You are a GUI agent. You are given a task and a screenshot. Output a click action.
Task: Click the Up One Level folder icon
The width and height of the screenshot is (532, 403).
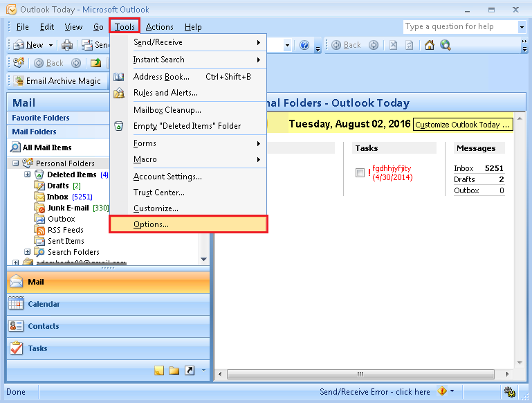coord(95,63)
